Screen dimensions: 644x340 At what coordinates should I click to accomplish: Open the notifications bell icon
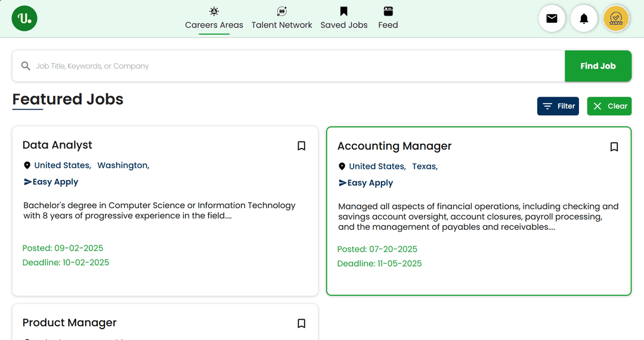[x=584, y=18]
